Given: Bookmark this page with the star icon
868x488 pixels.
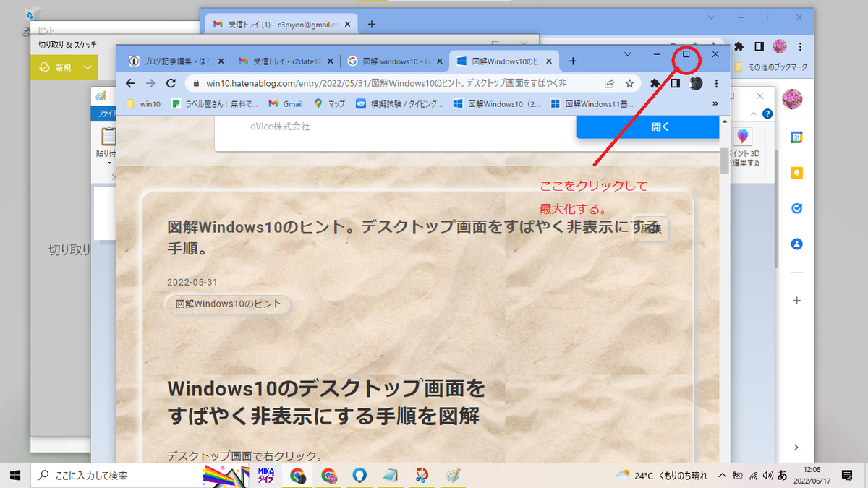Looking at the screenshot, I should tap(629, 83).
